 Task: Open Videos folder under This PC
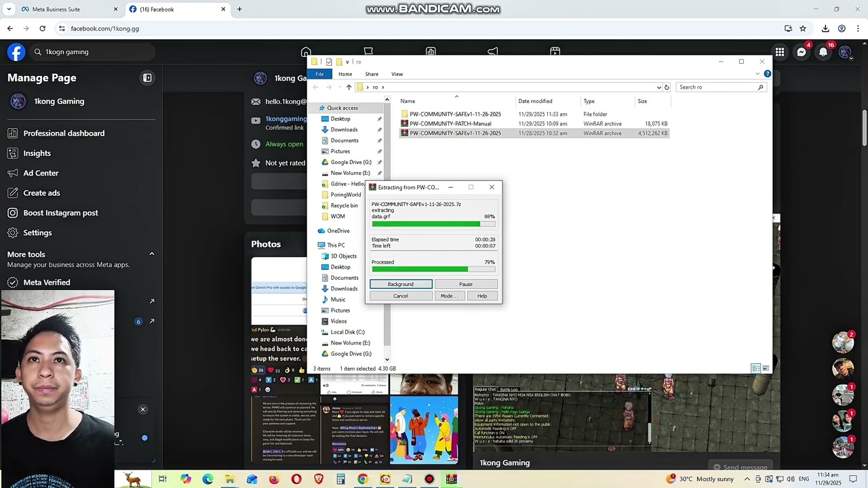[x=338, y=321]
